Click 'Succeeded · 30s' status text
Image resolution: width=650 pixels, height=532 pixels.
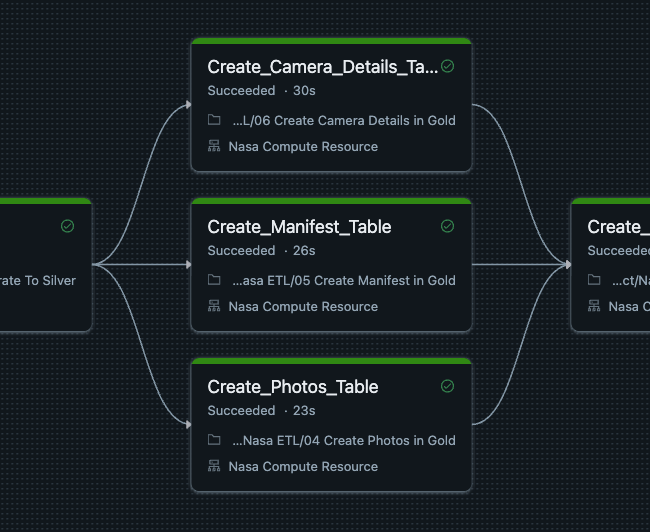pos(262,90)
